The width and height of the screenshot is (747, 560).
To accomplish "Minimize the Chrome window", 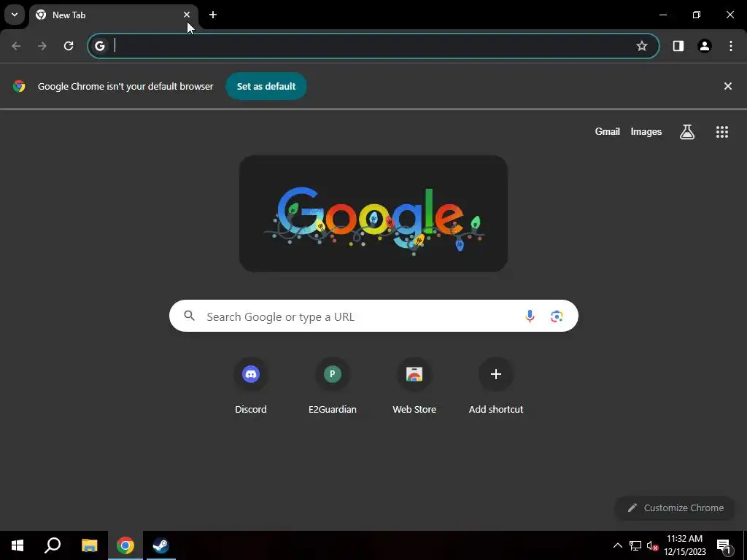I will 662,15.
